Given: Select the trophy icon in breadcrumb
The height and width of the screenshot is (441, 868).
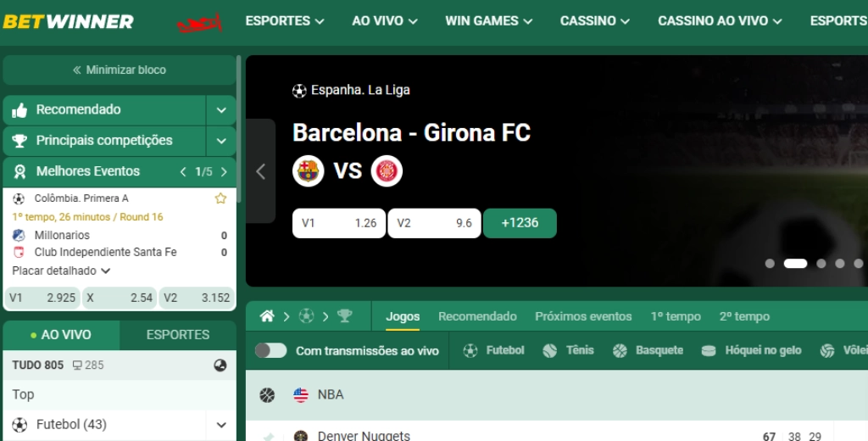Looking at the screenshot, I should click(x=345, y=316).
